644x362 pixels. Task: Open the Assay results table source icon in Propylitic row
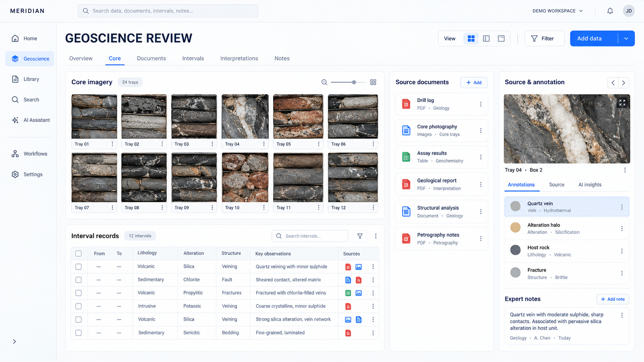pos(348,293)
